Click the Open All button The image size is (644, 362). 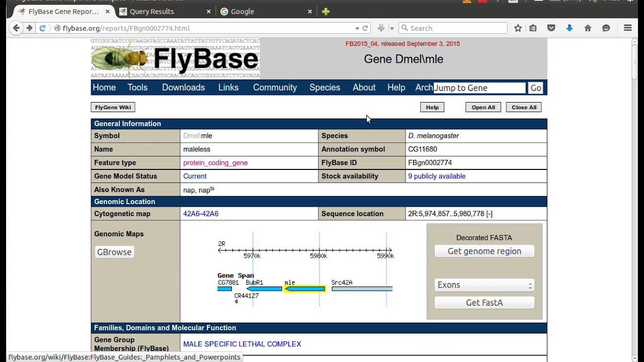483,107
